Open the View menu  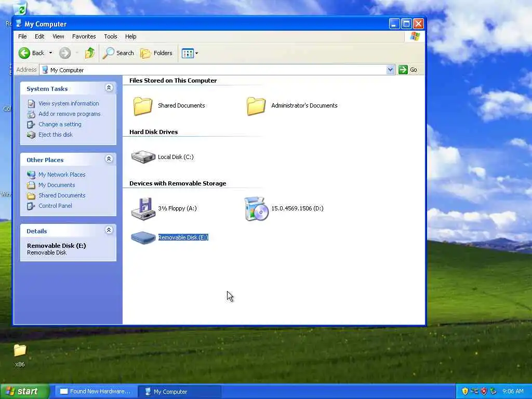[x=58, y=36]
